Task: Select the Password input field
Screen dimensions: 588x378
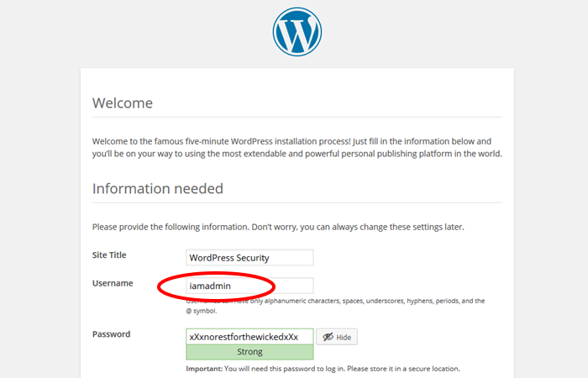Action: click(x=249, y=336)
